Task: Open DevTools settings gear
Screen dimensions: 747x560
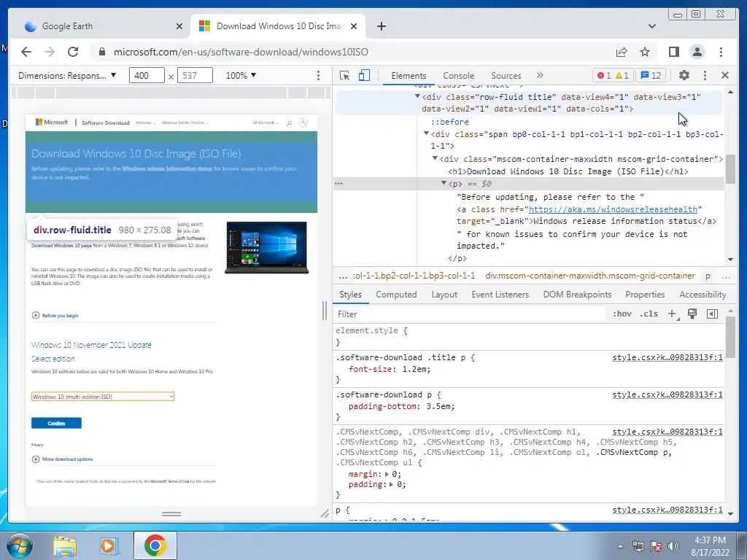Action: click(x=684, y=75)
